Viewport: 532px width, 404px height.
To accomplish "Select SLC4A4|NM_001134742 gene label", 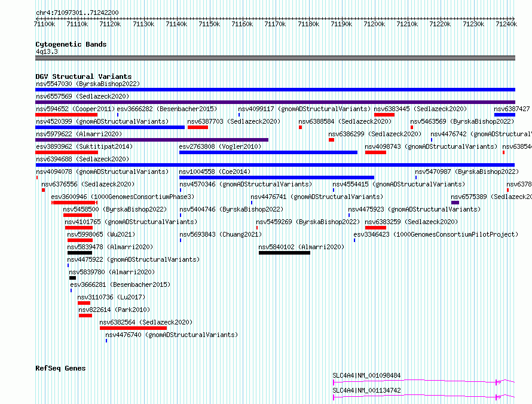I will [x=367, y=390].
